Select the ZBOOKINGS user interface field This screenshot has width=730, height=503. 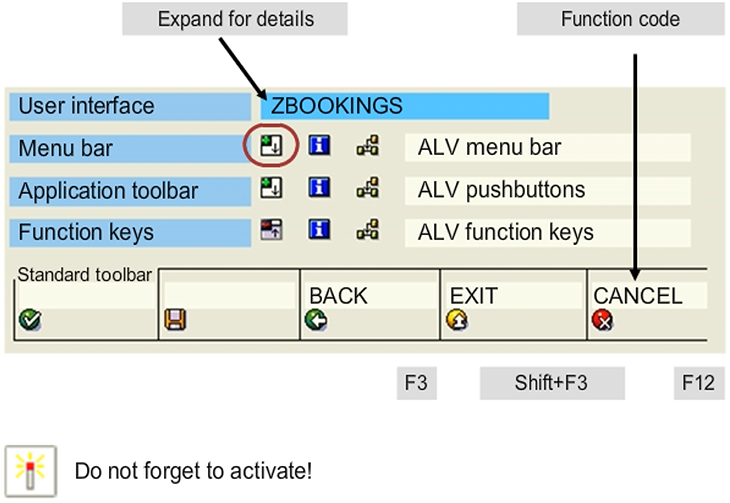405,106
